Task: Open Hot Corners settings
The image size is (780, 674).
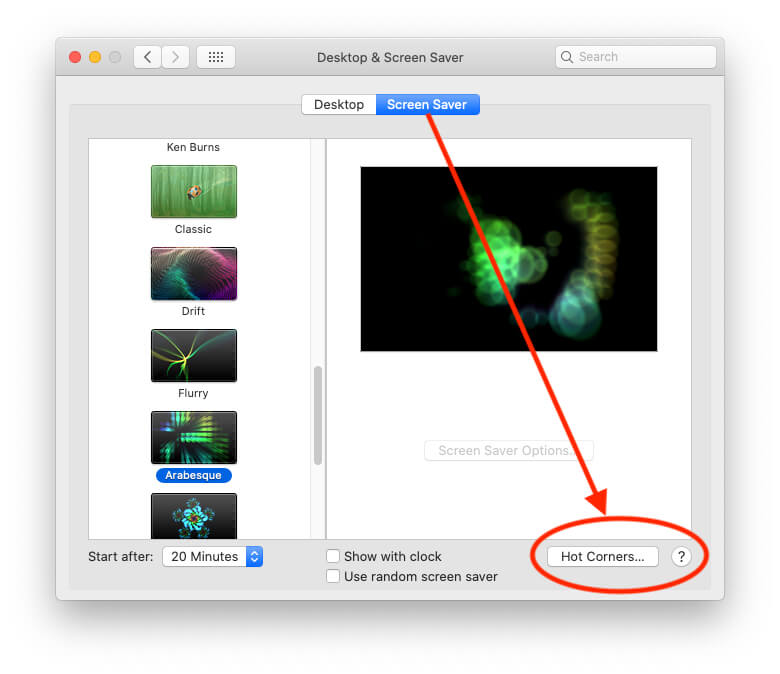Action: tap(602, 557)
